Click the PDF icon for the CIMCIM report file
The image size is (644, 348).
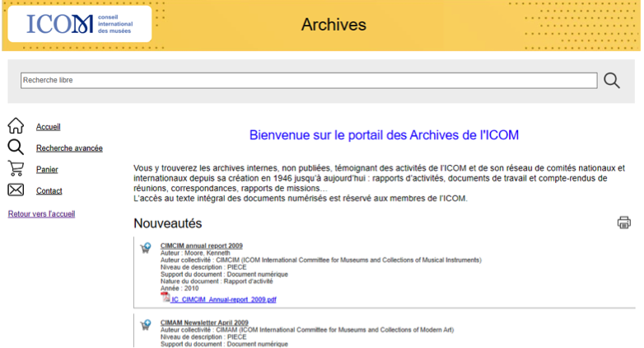point(165,297)
